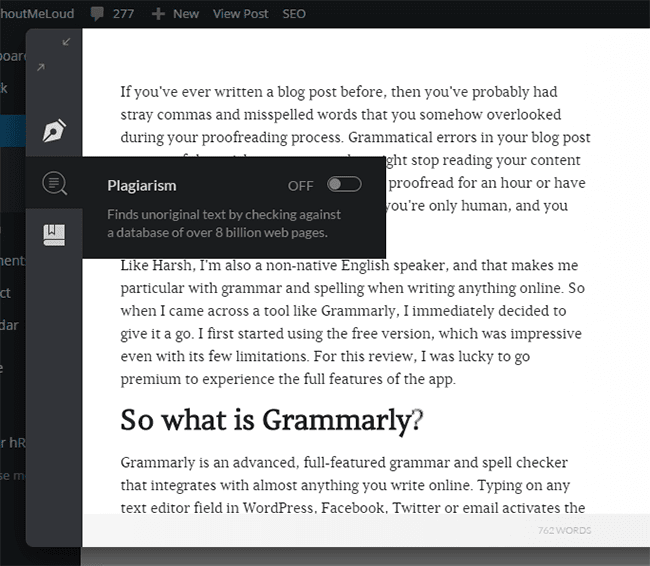Open the vocabulary book icon in sidebar

[54, 235]
